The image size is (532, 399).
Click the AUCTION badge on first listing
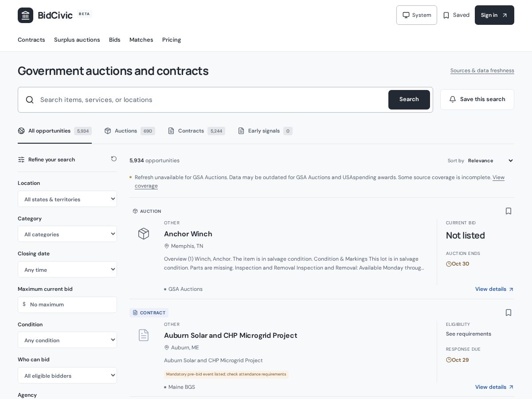click(147, 211)
